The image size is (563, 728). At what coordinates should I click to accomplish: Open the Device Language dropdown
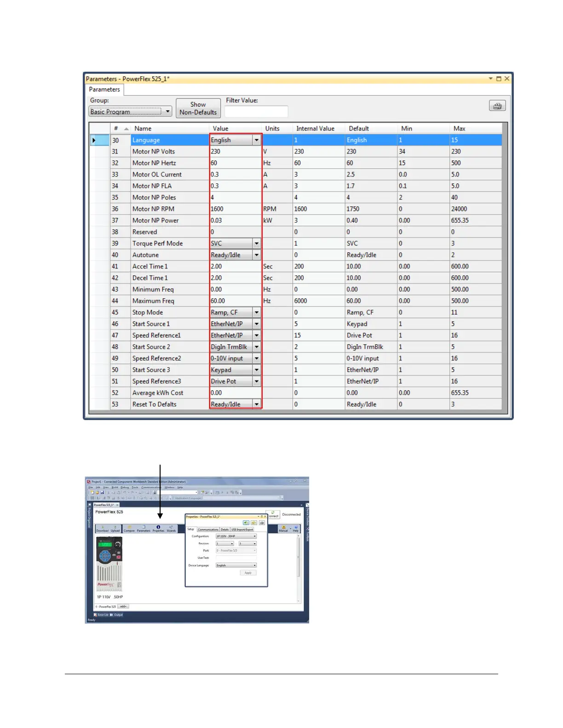pos(236,565)
